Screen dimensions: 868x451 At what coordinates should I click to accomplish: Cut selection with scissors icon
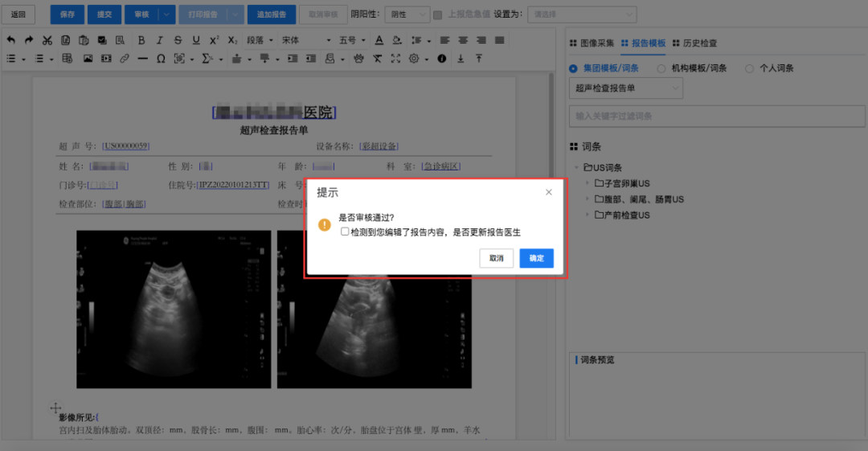click(47, 40)
